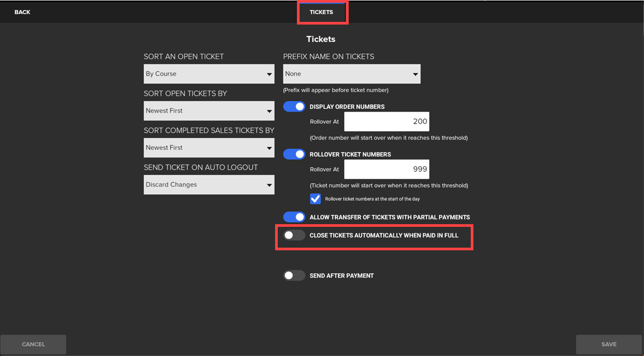This screenshot has width=644, height=356.
Task: Open the Prefix Name On Tickets dropdown
Action: tap(351, 74)
